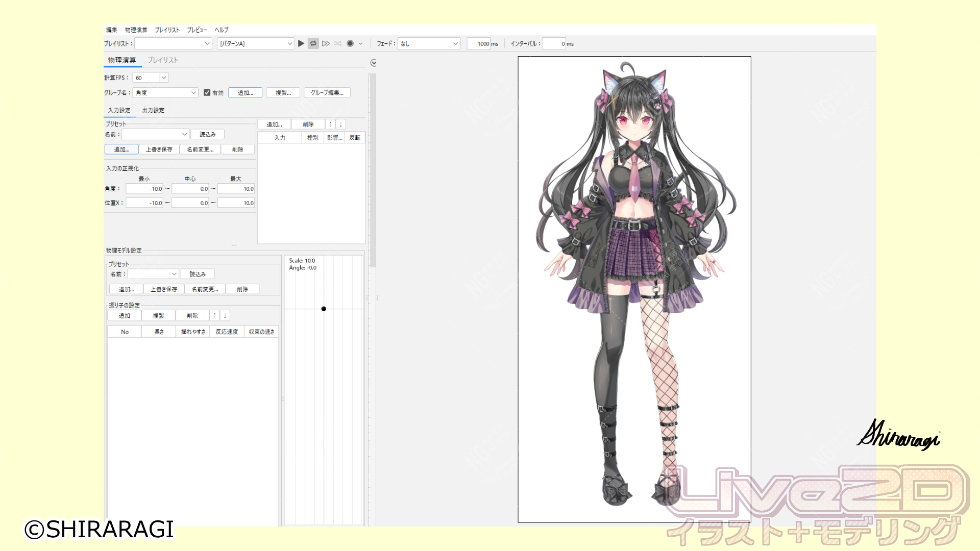Click the input preset 読込み button
This screenshot has height=551, width=980.
click(208, 135)
